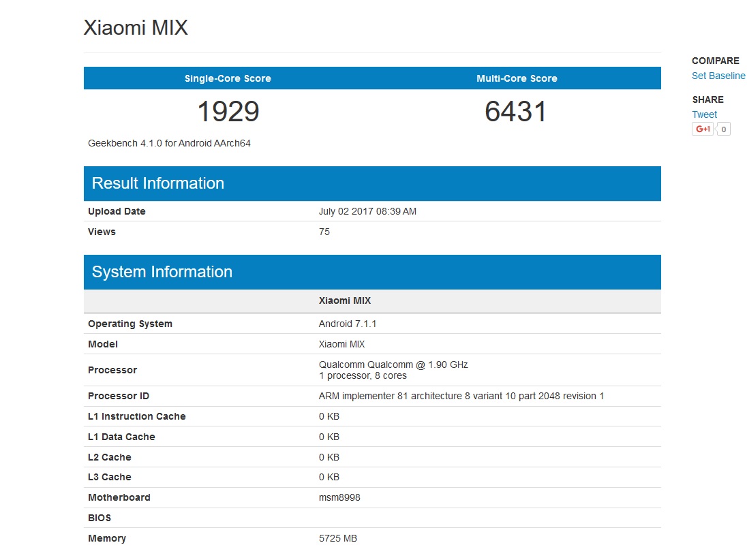The width and height of the screenshot is (747, 560).
Task: Select the single-core score value 1929
Action: tap(228, 112)
